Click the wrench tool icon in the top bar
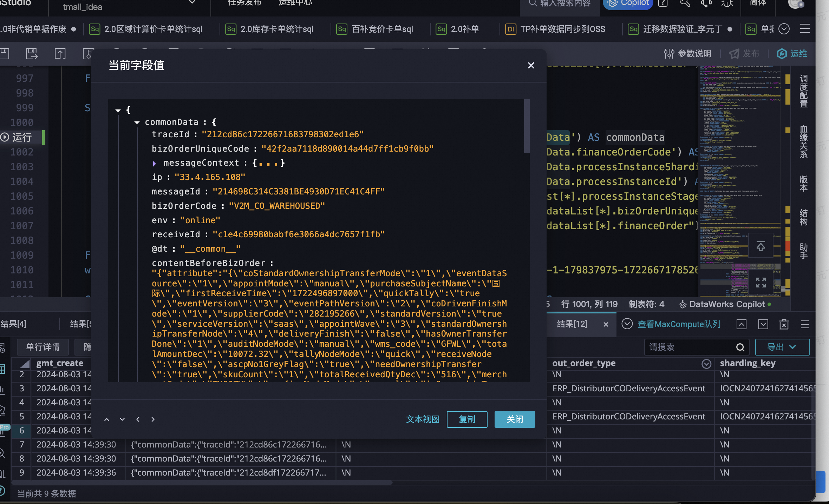Screen dimensions: 829x504 pos(685,4)
